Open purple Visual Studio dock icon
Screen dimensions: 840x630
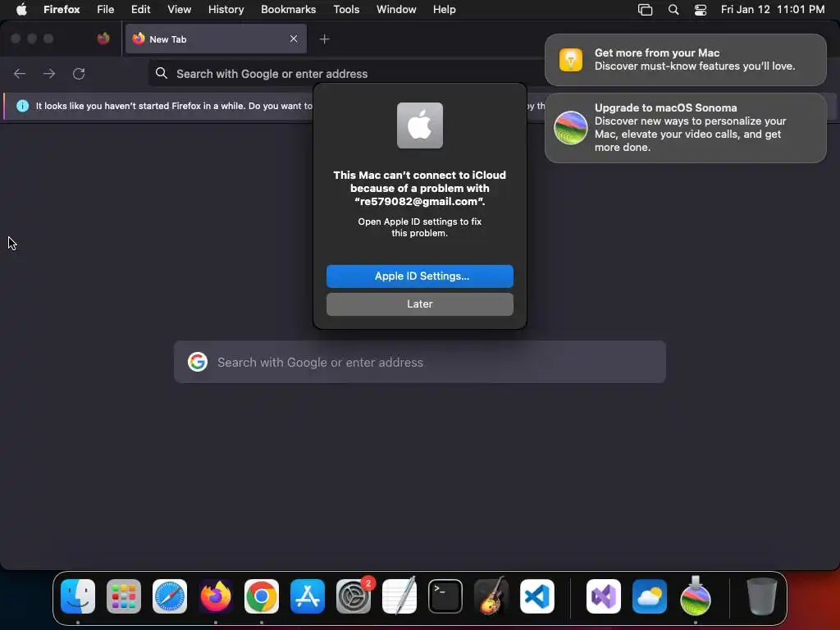[604, 596]
